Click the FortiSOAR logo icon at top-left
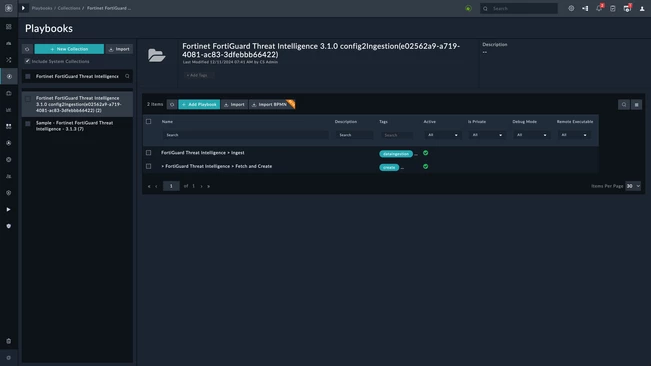 (8, 8)
